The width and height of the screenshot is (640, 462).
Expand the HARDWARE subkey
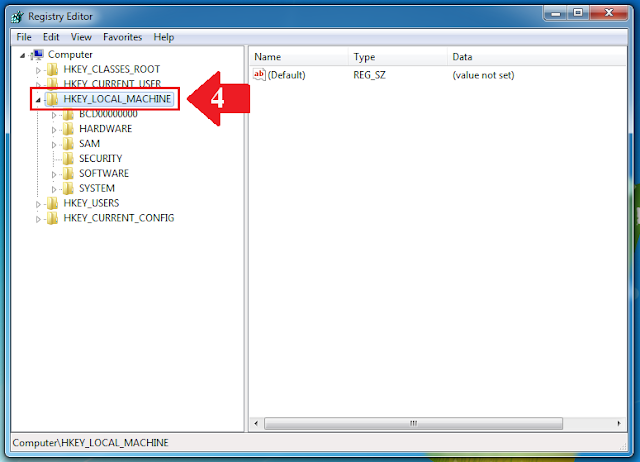tap(54, 130)
